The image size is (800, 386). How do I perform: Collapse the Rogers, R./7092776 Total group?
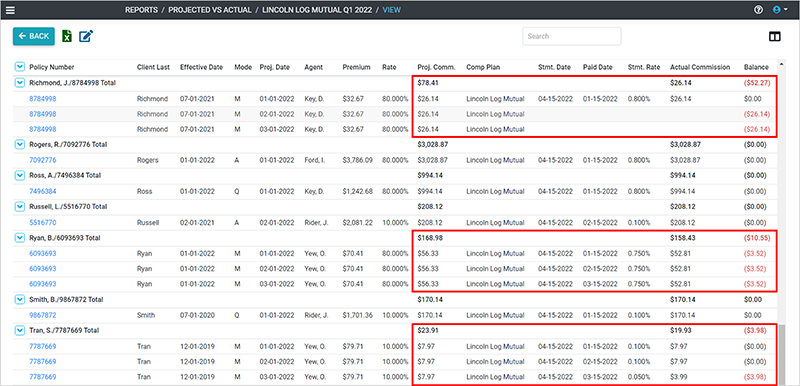[19, 144]
